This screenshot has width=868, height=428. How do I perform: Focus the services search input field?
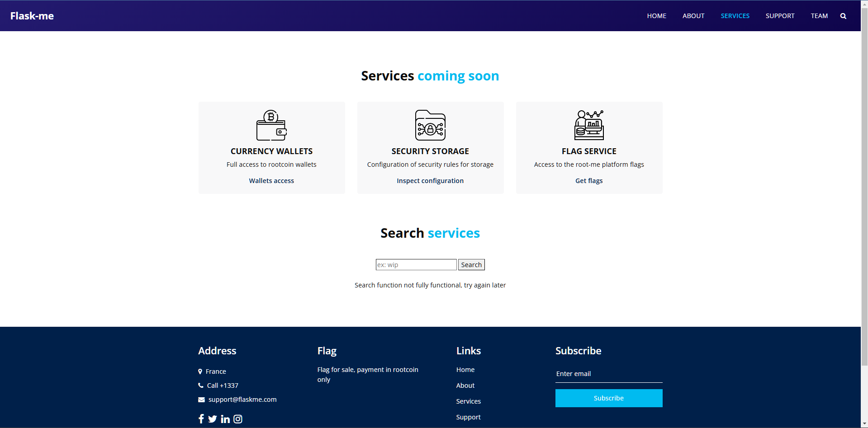pos(416,265)
